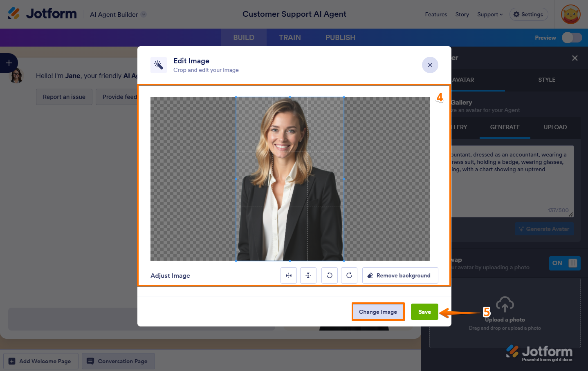Expand the Support menu

[x=490, y=14]
